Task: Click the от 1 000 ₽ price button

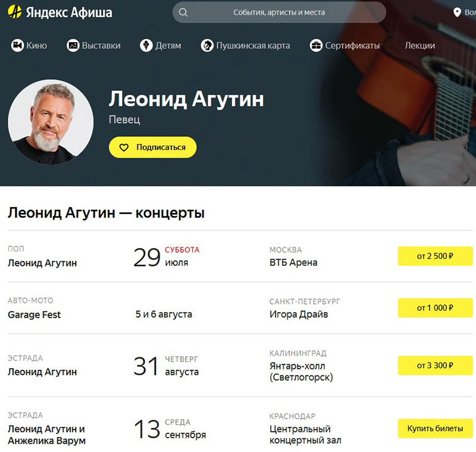Action: click(x=435, y=308)
